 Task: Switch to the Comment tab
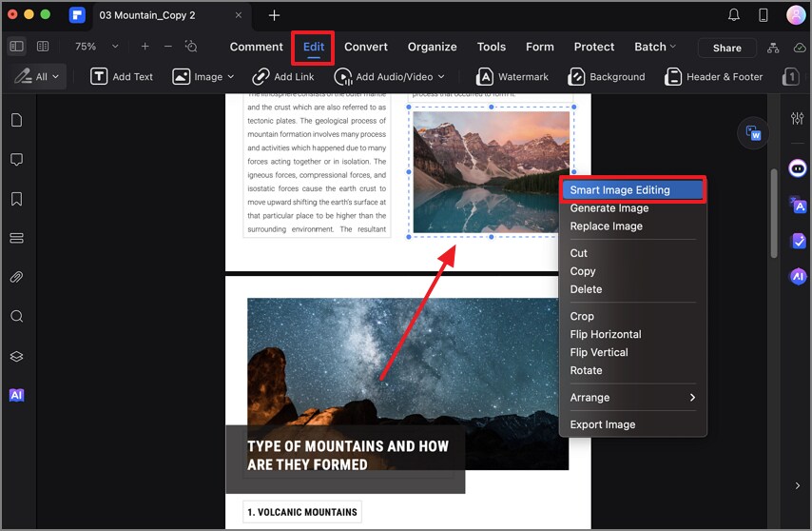coord(257,47)
